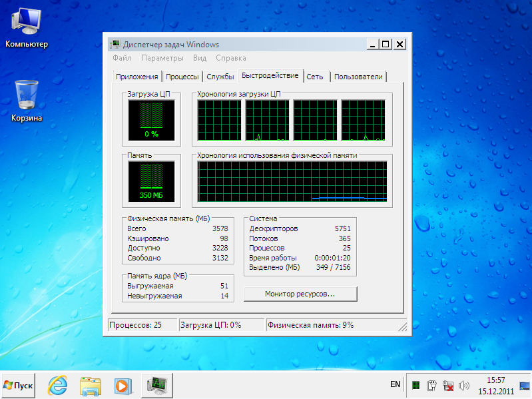Open the volume speaker tray icon
The image size is (532, 399).
point(463,386)
